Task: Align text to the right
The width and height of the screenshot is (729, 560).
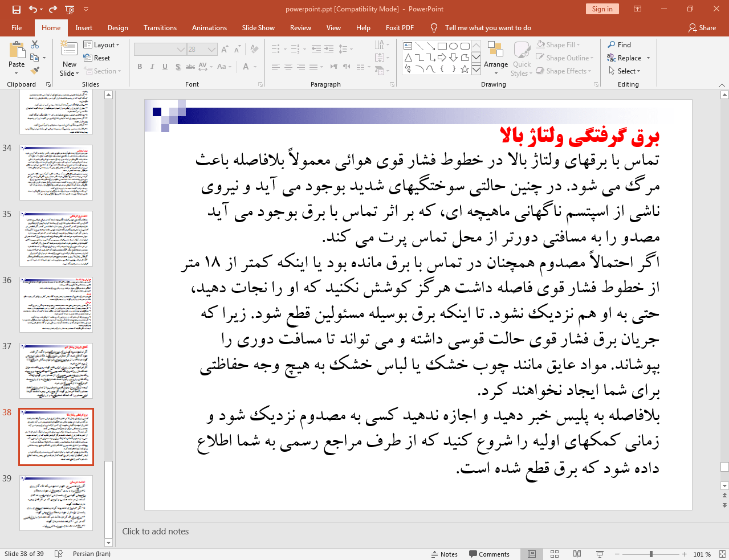Action: coord(301,67)
